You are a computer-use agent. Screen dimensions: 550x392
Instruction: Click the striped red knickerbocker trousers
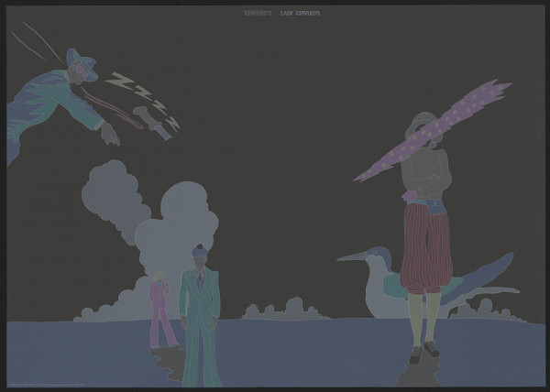click(426, 247)
